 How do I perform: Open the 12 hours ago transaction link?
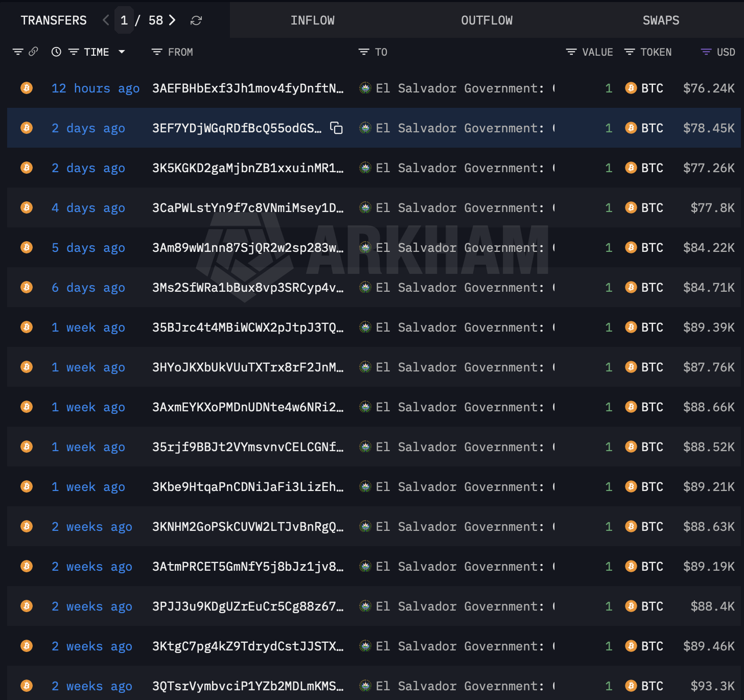[95, 88]
